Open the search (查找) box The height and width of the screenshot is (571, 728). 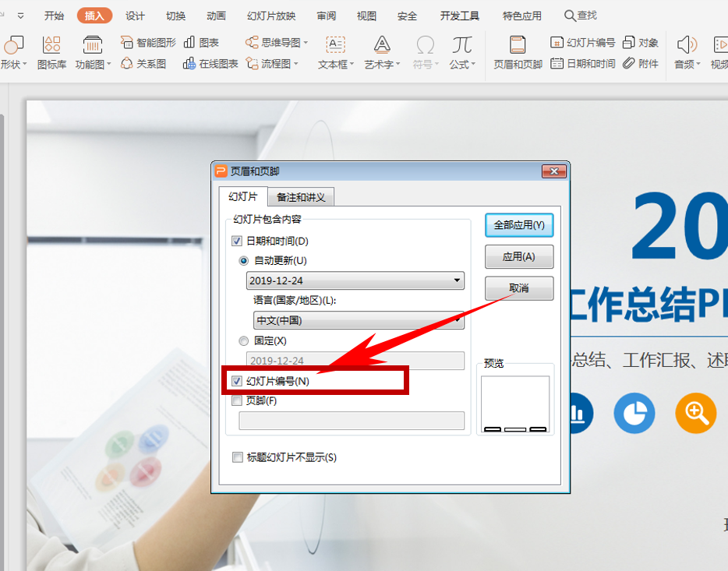point(581,16)
